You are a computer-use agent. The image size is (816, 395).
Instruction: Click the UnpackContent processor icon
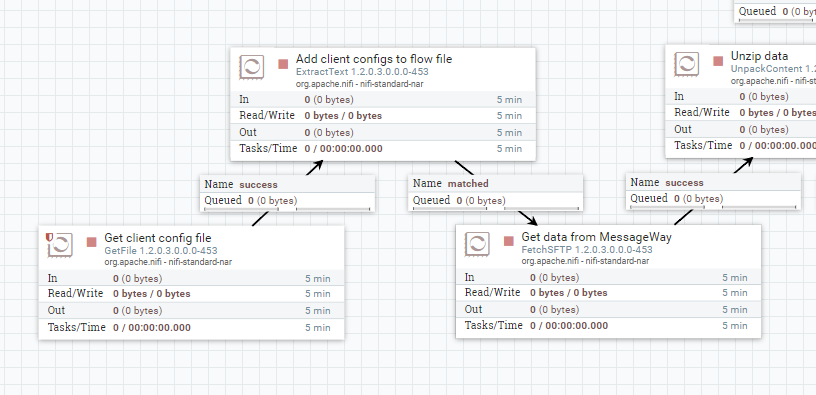pos(686,65)
